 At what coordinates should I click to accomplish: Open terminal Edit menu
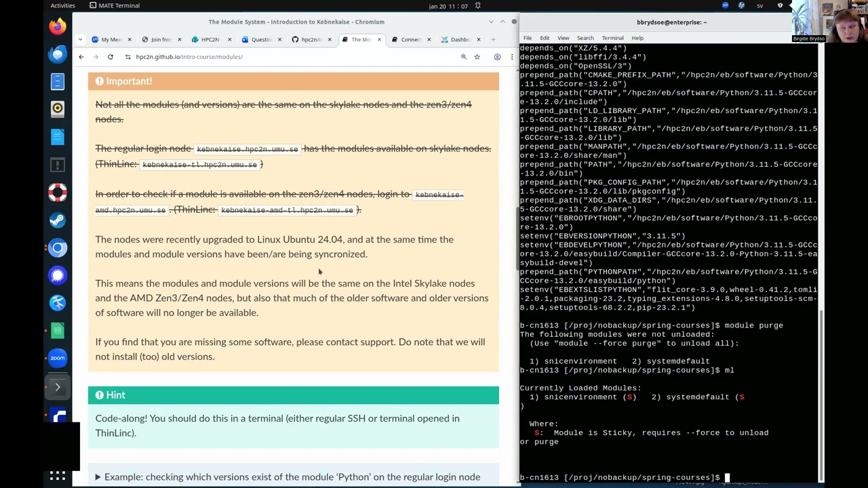[x=545, y=38]
